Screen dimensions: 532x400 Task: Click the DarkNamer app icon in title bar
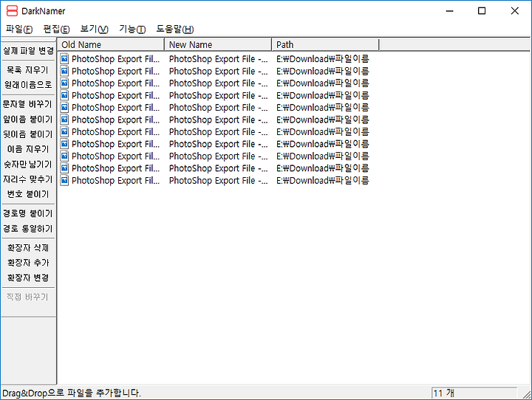pos(12,11)
